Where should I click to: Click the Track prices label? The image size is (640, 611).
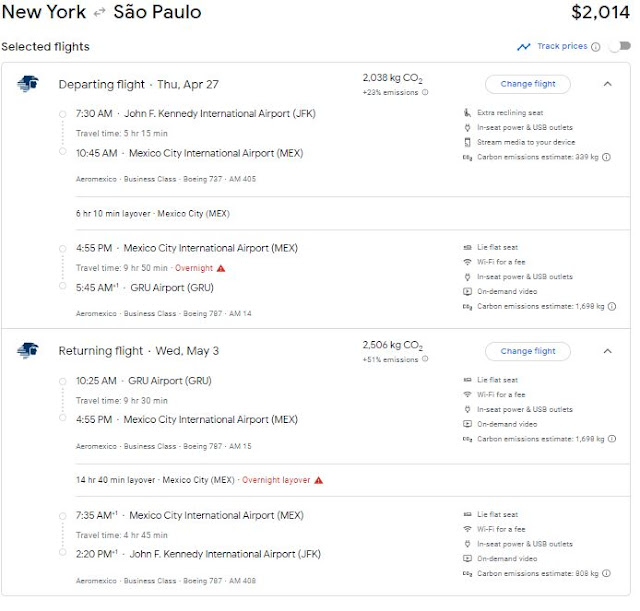point(561,46)
